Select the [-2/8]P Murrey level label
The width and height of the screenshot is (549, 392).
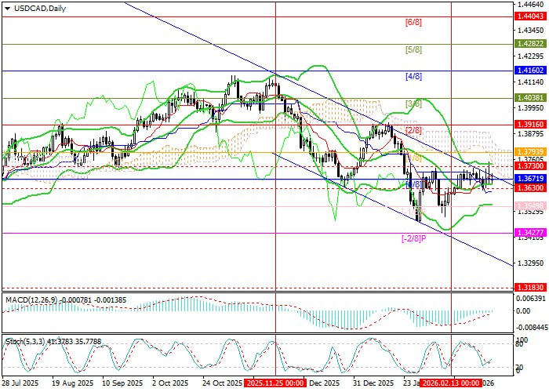point(414,239)
